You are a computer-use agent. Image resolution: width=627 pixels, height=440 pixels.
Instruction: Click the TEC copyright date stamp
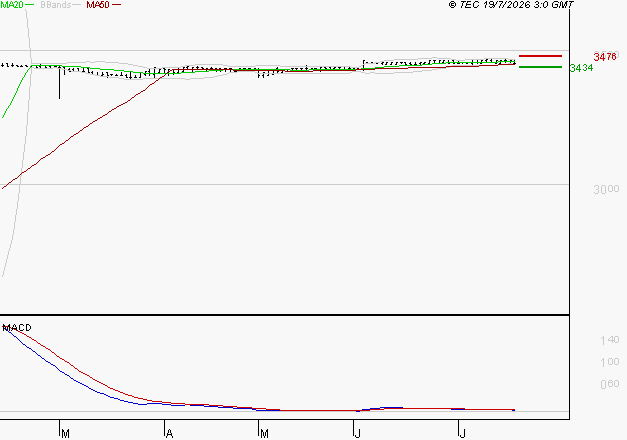click(511, 5)
